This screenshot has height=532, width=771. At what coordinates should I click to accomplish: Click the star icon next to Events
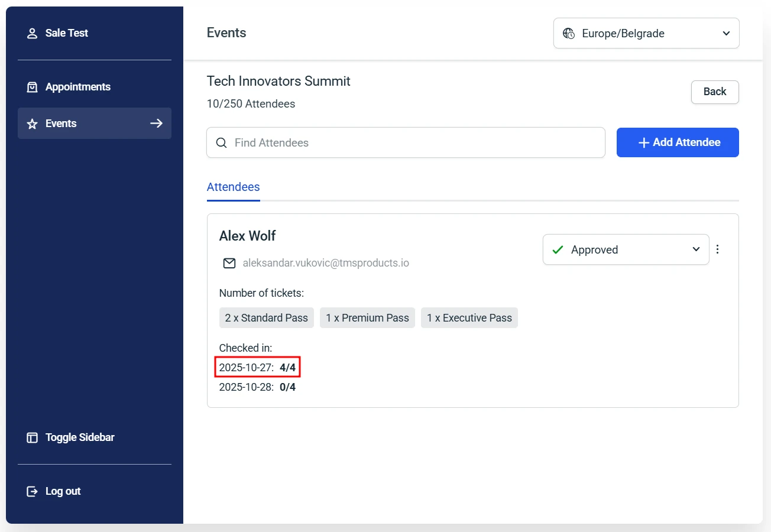tap(32, 124)
